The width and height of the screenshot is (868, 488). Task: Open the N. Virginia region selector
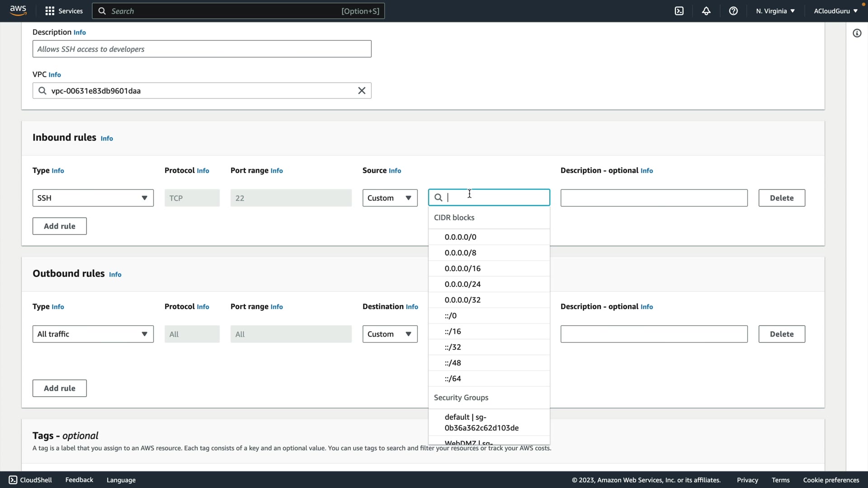775,11
